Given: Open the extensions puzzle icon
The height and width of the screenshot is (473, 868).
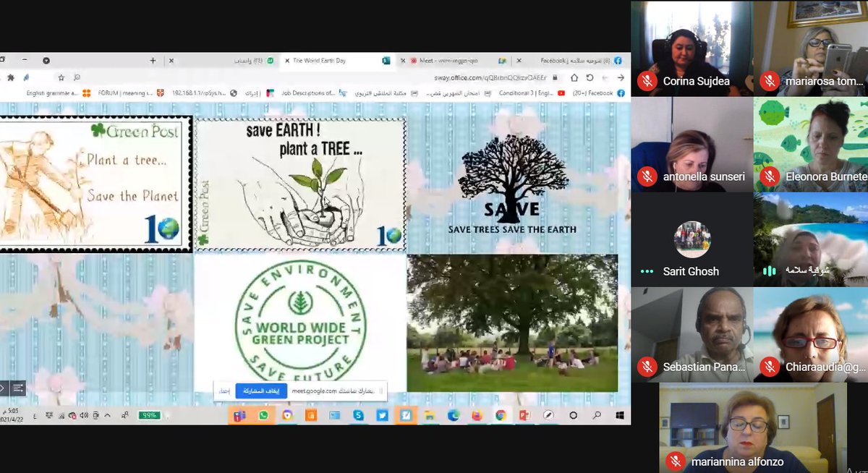Looking at the screenshot, I should (10, 77).
